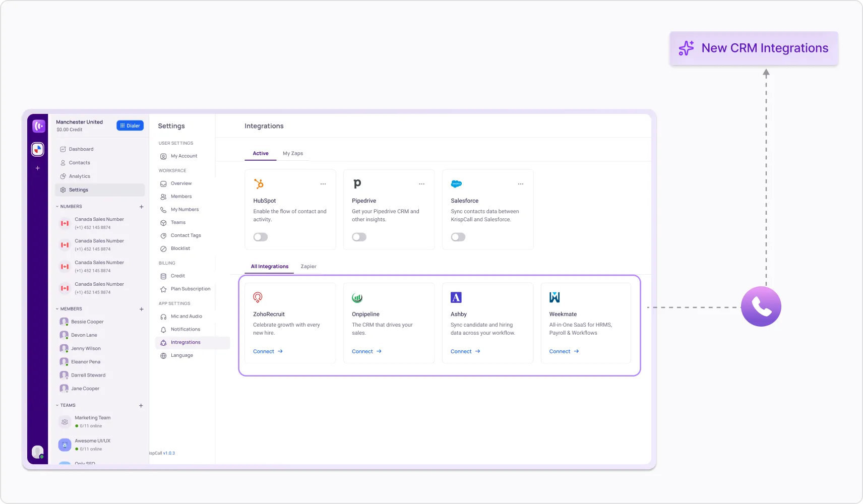Open Pipedrive card more options menu
This screenshot has height=504, width=863.
pyautogui.click(x=422, y=184)
